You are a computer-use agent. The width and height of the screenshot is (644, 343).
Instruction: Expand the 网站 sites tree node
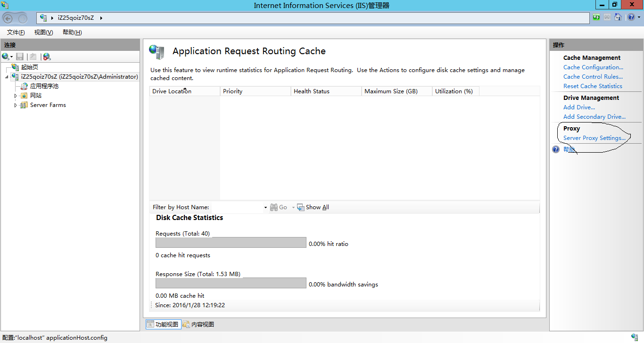coord(16,96)
